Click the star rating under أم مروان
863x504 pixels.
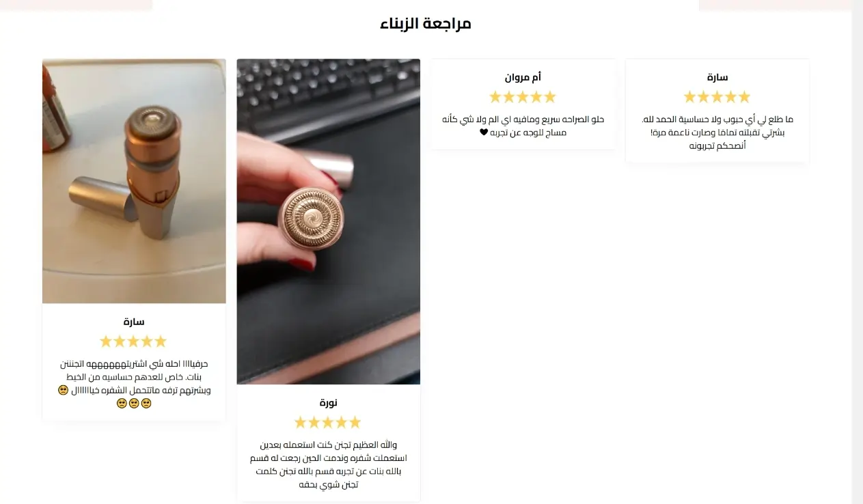pyautogui.click(x=523, y=97)
